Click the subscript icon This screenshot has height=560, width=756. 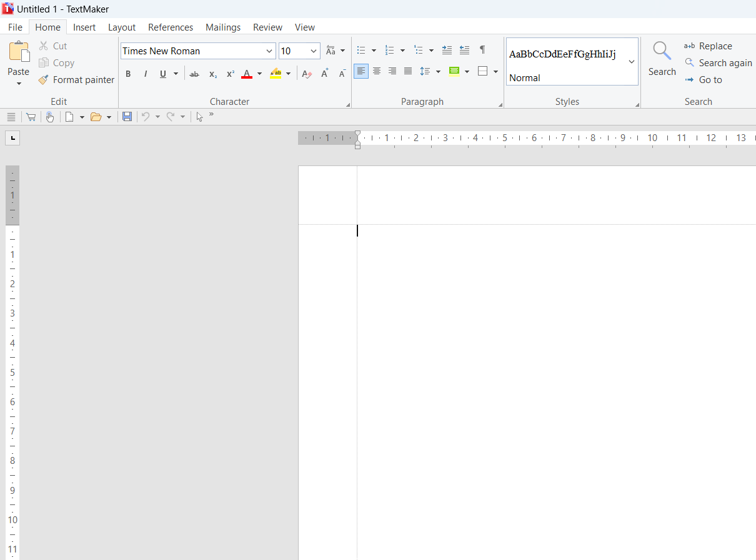(x=212, y=74)
